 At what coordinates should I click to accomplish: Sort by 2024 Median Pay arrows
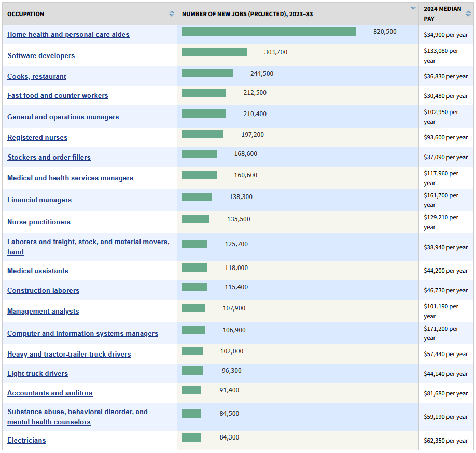(468, 14)
